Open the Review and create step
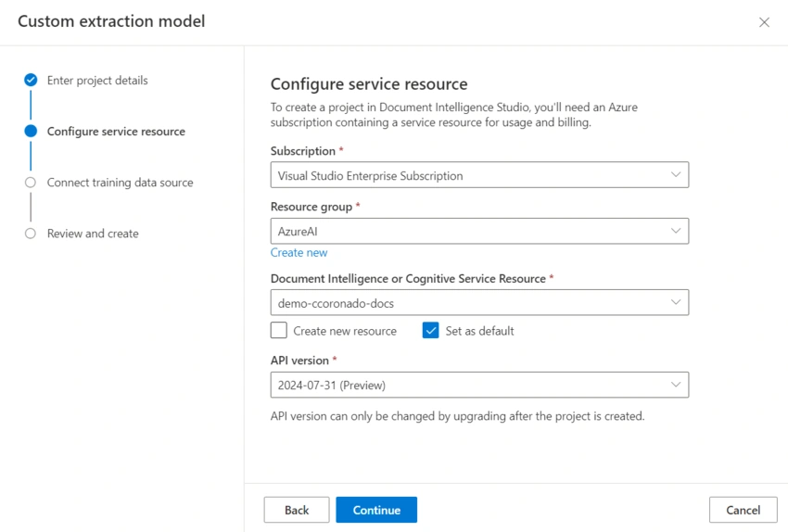The width and height of the screenshot is (788, 532). click(93, 234)
